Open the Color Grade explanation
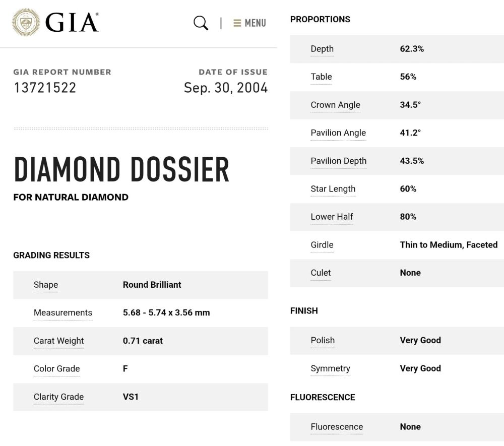 click(x=56, y=369)
